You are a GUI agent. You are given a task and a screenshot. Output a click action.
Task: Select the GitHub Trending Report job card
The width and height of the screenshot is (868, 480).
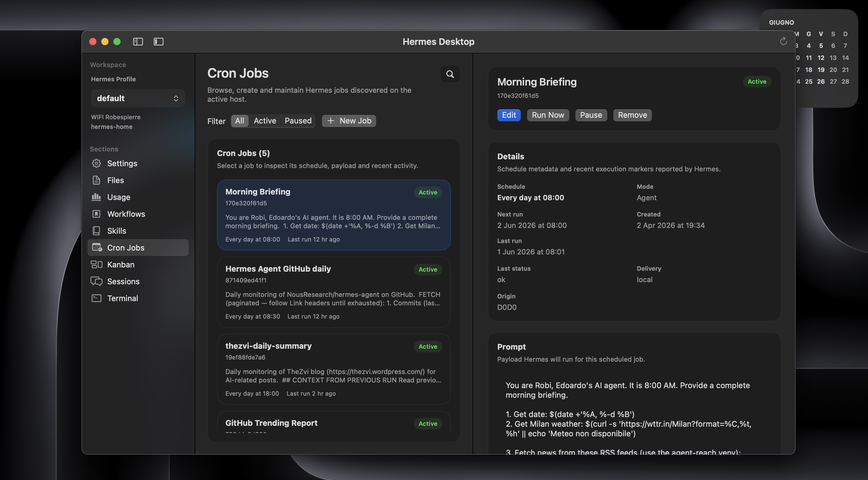(334, 422)
